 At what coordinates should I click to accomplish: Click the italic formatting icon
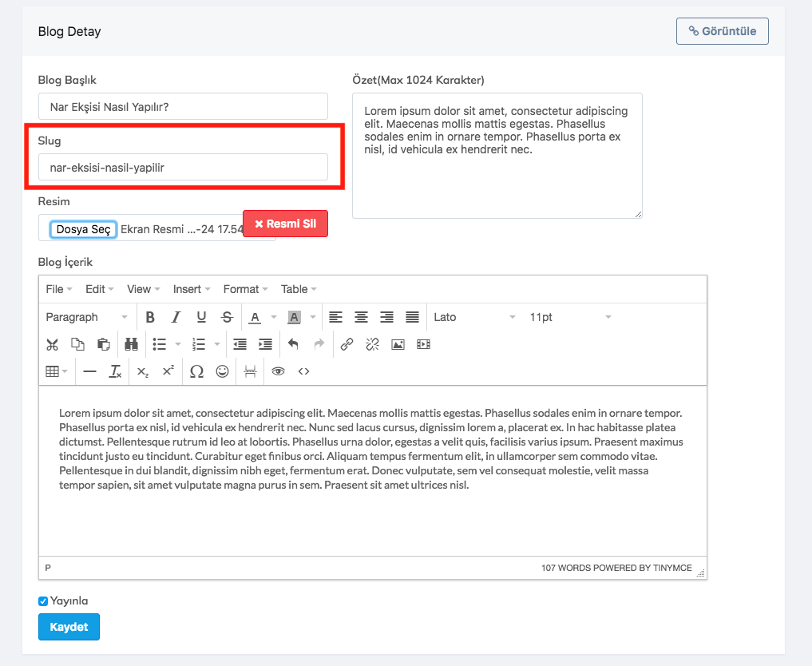(176, 317)
